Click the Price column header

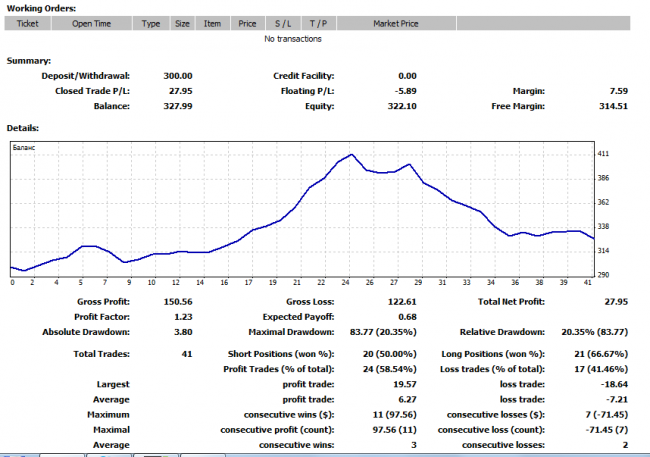(247, 23)
